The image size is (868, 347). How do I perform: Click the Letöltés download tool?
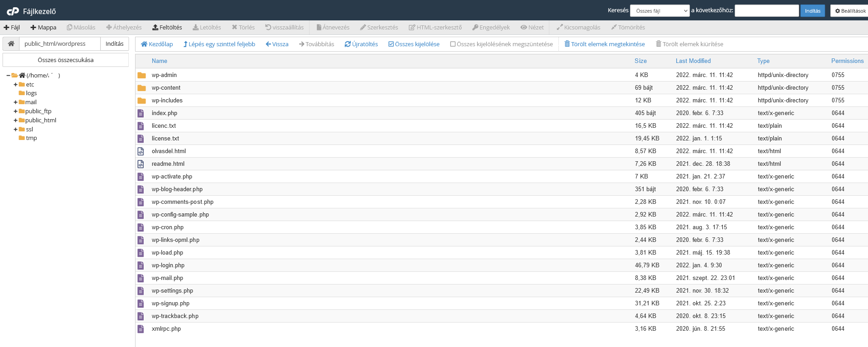207,27
